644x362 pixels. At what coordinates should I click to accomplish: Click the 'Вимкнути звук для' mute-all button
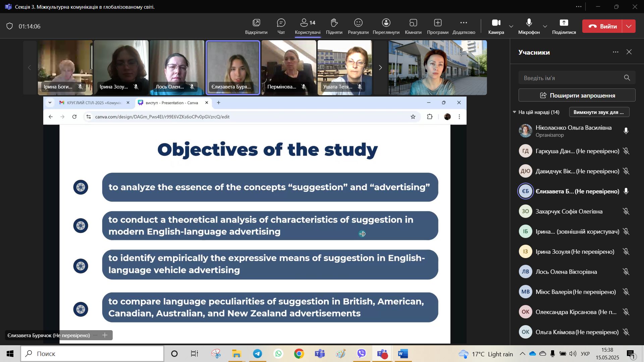pyautogui.click(x=599, y=112)
